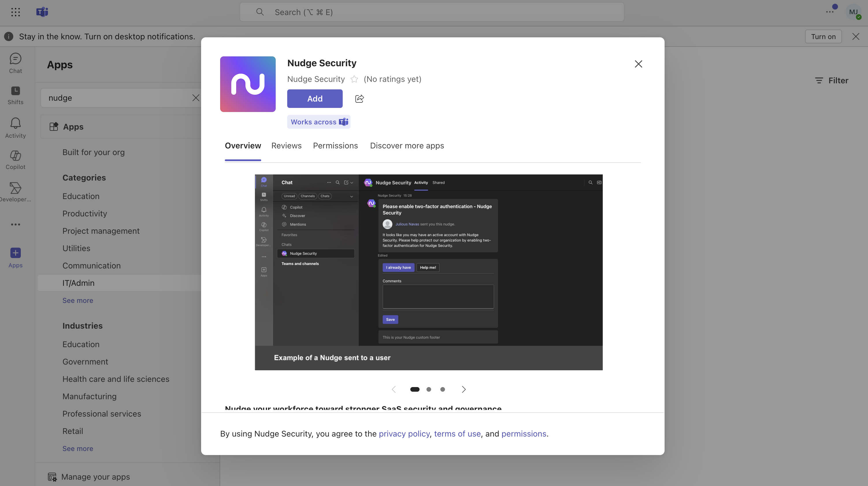Image resolution: width=868 pixels, height=486 pixels.
Task: Switch to the Reviews tab
Action: (x=286, y=146)
